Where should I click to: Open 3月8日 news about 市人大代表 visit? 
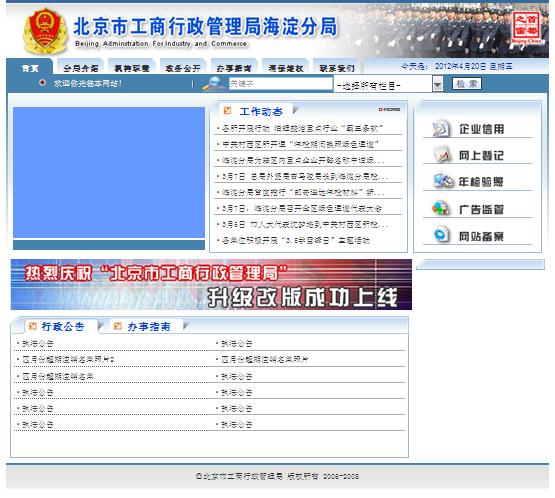pyautogui.click(x=305, y=224)
